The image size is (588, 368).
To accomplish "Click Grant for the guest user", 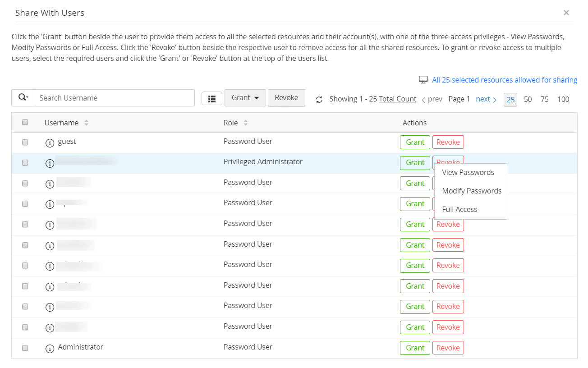I will [415, 142].
